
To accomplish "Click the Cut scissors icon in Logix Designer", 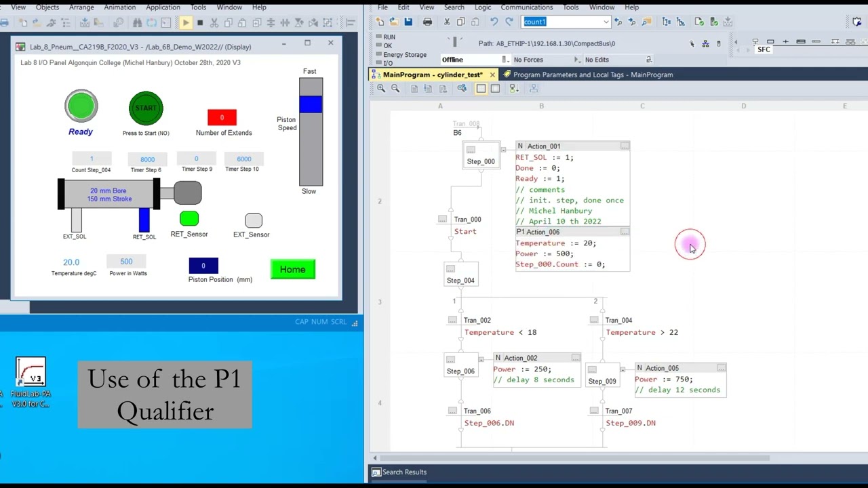I will click(x=447, y=22).
